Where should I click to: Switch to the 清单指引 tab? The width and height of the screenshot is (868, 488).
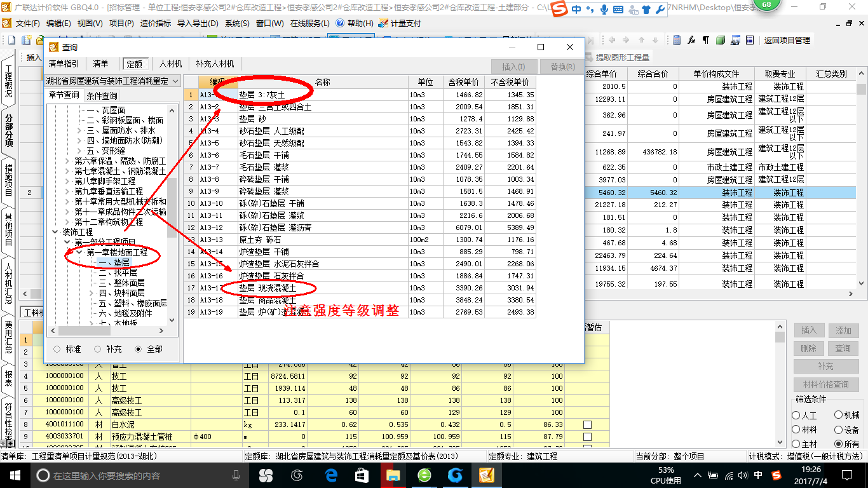click(x=64, y=64)
